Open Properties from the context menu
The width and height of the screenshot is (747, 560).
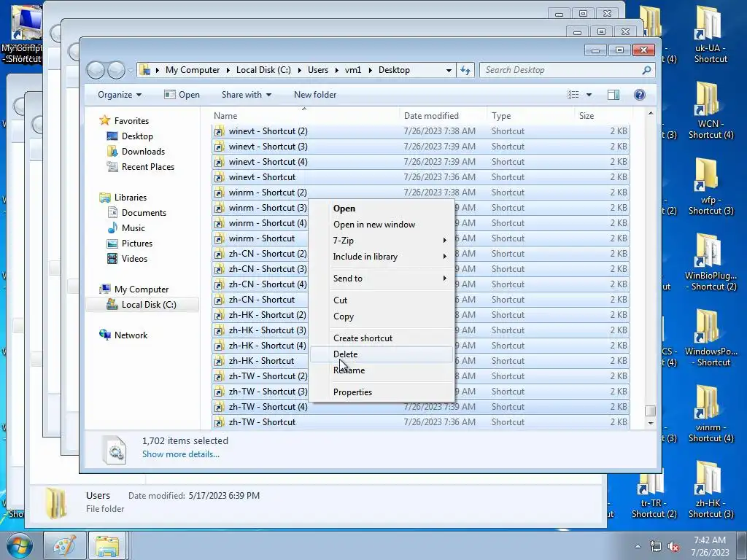click(x=381, y=392)
